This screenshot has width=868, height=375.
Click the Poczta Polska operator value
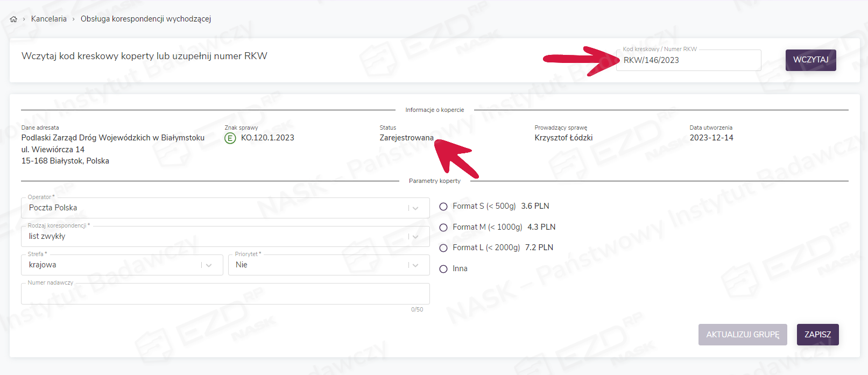[x=53, y=208]
